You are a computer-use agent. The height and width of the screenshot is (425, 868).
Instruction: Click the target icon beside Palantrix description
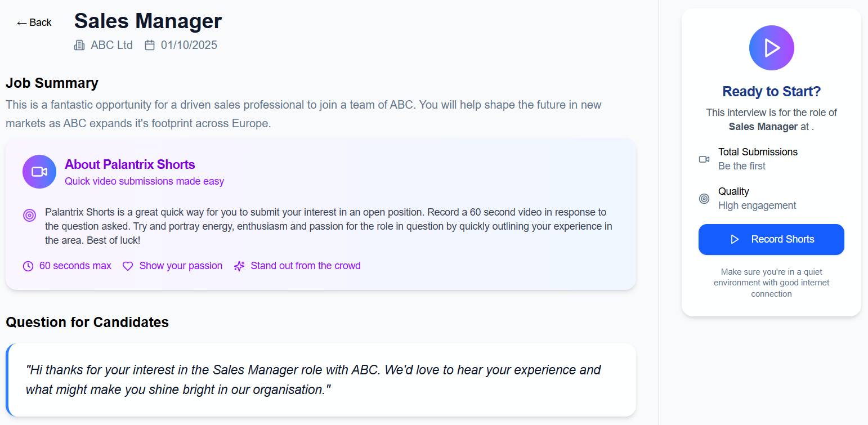30,215
